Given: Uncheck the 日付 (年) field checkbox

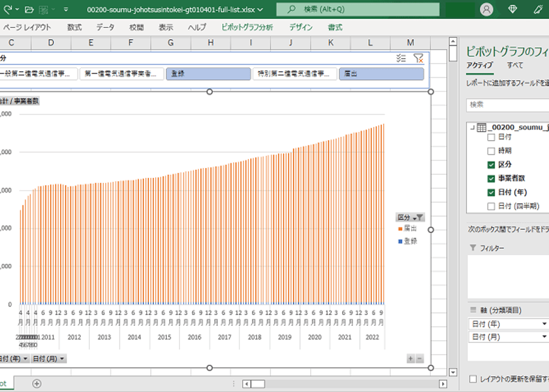Looking at the screenshot, I should point(491,192).
